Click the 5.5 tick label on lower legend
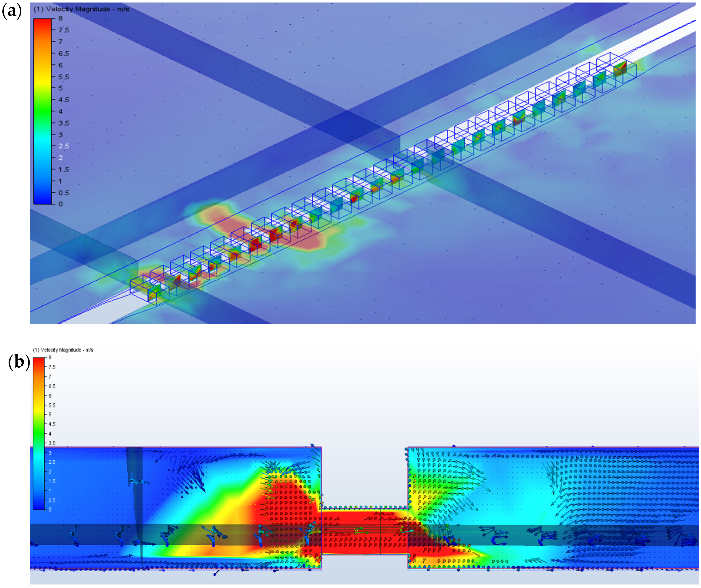This screenshot has height=588, width=701. pyautogui.click(x=52, y=405)
